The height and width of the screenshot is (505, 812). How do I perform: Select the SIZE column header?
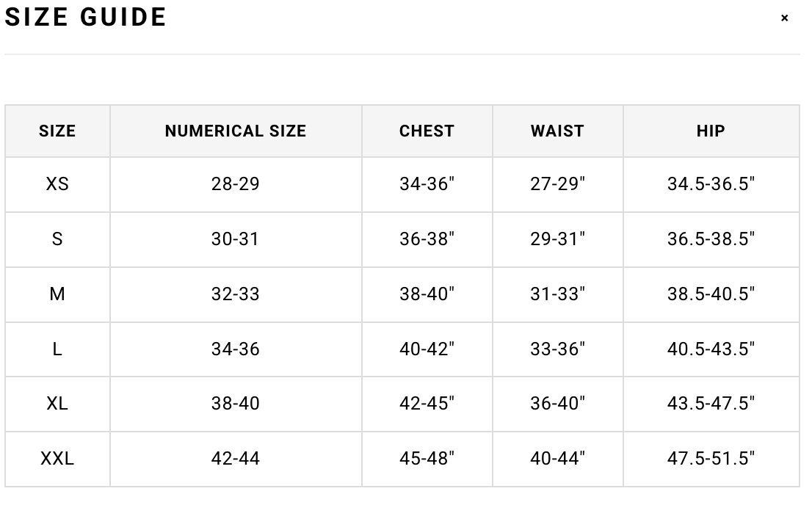pyautogui.click(x=57, y=131)
